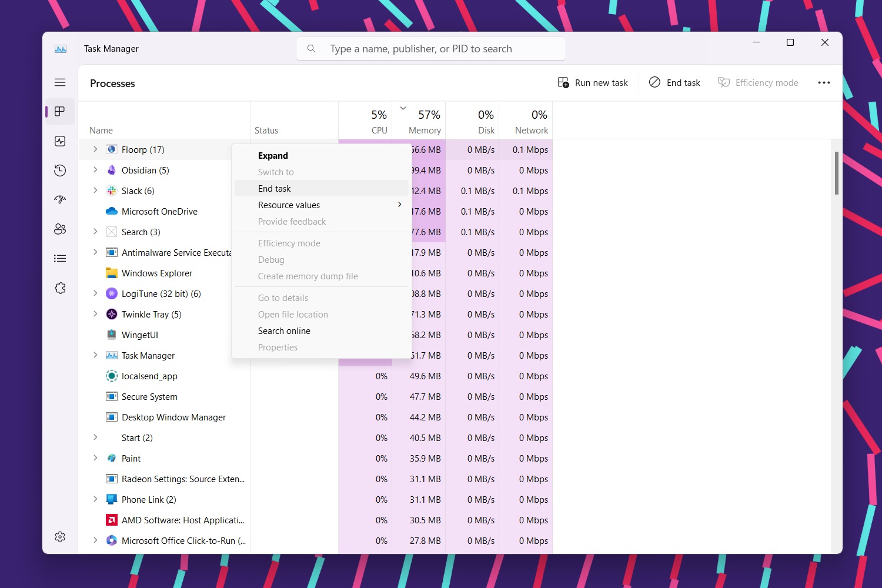Open the Details list page
The height and width of the screenshot is (588, 882).
tap(60, 259)
